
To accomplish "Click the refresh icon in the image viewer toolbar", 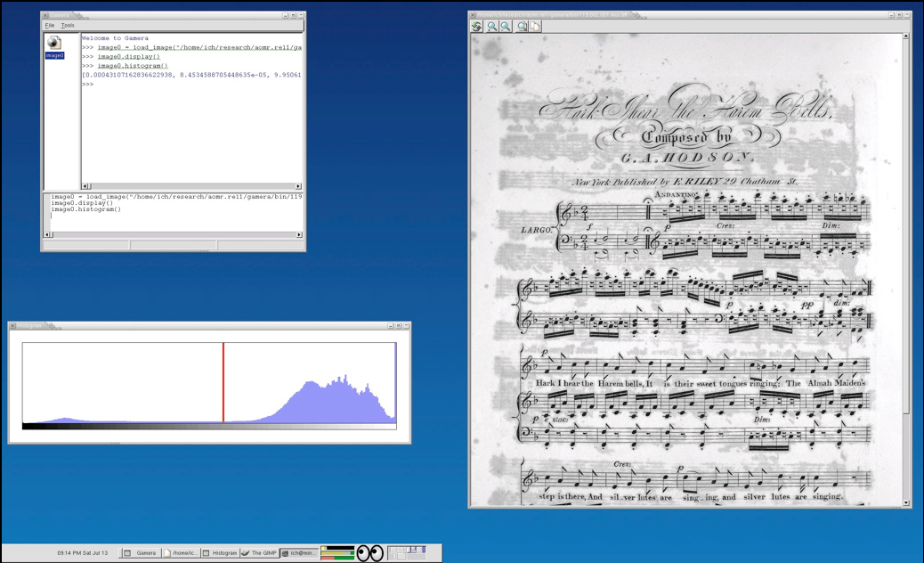I will coord(477,27).
